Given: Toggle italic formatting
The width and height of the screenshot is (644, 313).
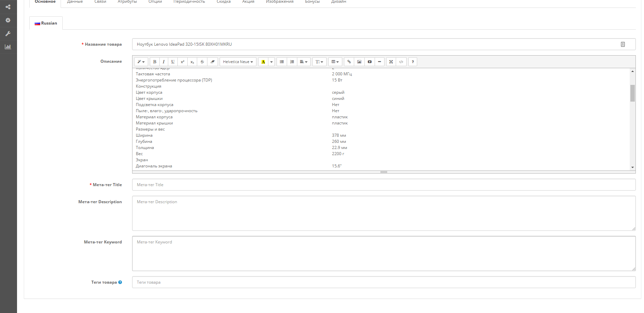Looking at the screenshot, I should coord(164,62).
